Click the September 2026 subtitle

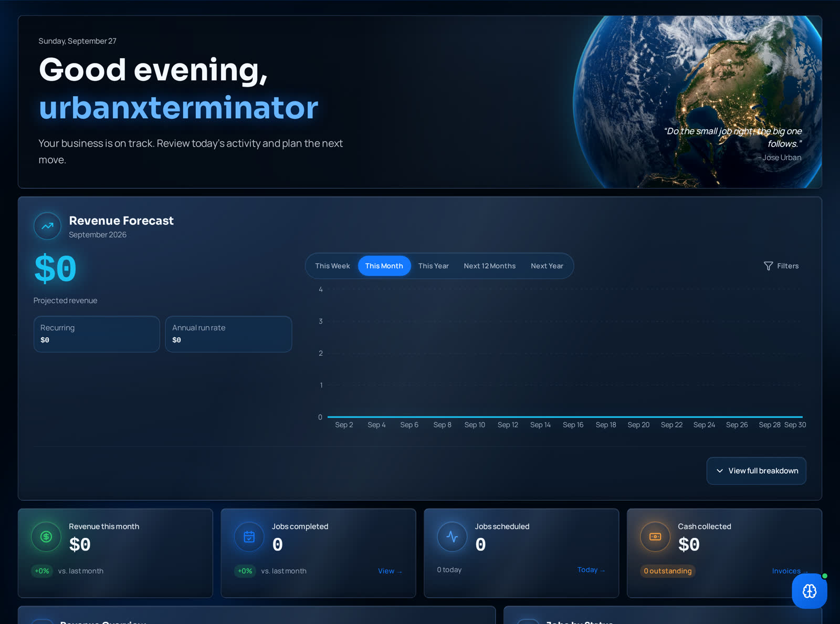(98, 235)
